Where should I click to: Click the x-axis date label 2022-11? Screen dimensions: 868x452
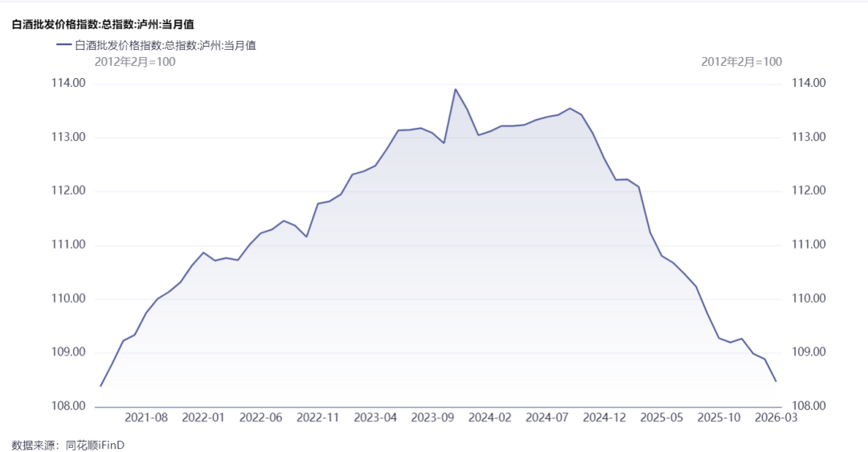317,417
